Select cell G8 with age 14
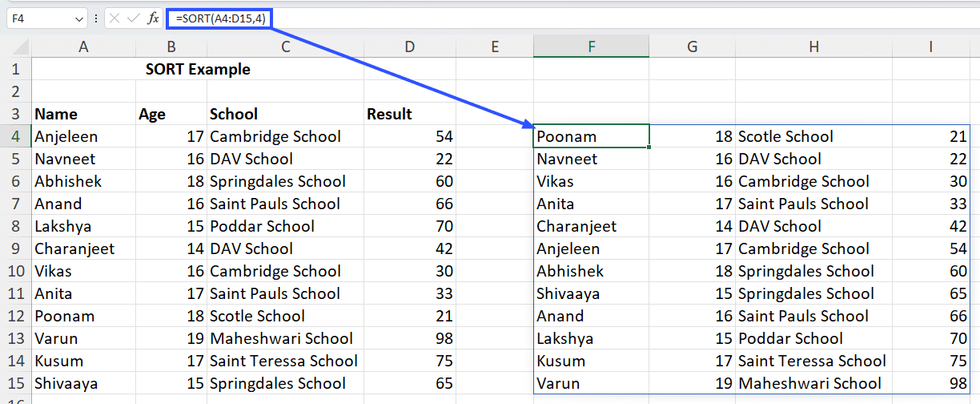 [692, 226]
